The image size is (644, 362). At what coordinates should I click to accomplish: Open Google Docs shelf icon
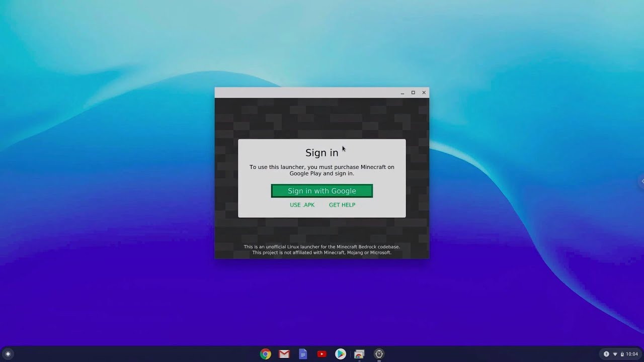point(303,354)
